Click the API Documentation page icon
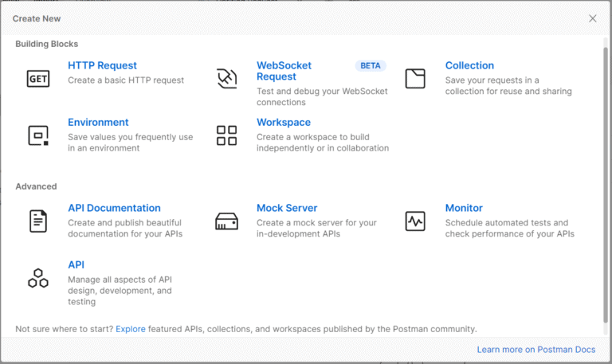612x364 pixels. [38, 221]
